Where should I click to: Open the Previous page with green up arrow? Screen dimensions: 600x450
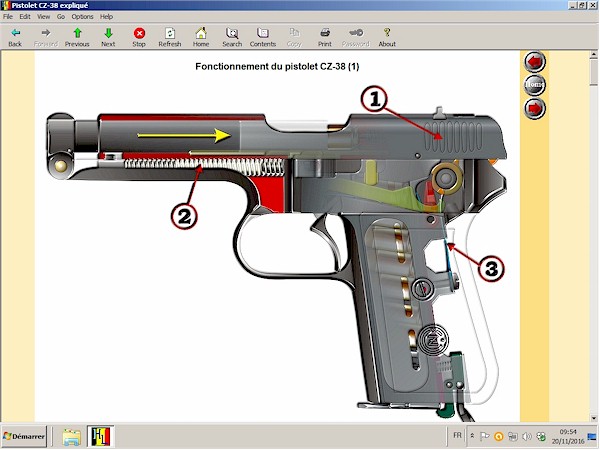point(77,38)
